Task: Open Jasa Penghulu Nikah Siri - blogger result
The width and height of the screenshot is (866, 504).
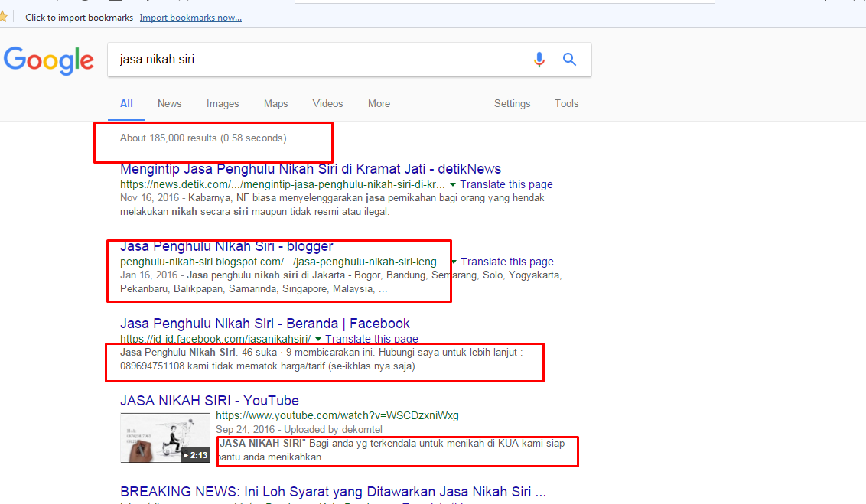Action: 226,246
